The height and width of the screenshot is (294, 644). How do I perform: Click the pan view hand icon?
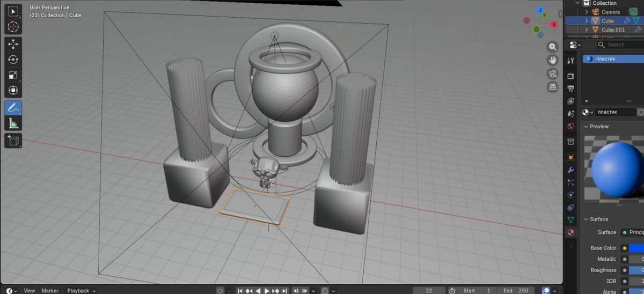click(x=552, y=60)
